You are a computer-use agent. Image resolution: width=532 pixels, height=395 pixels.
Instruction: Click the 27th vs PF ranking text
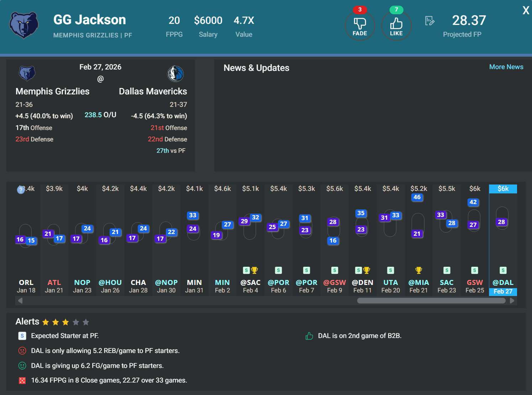171,151
